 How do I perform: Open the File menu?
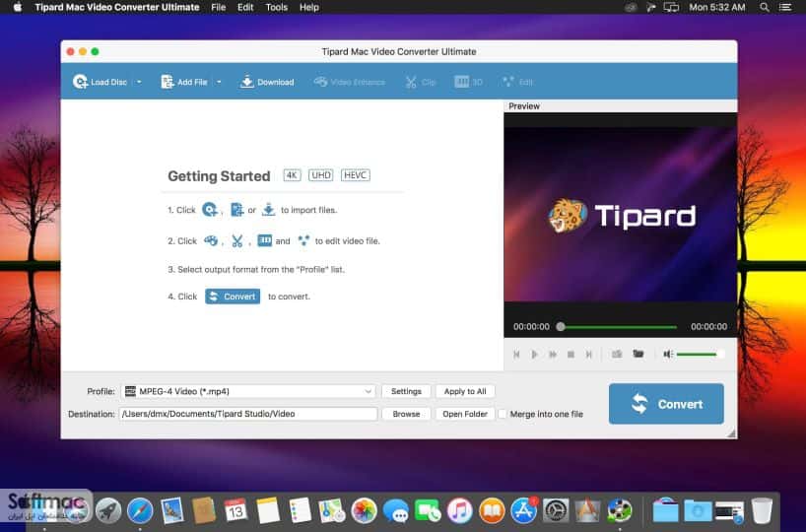pos(219,7)
